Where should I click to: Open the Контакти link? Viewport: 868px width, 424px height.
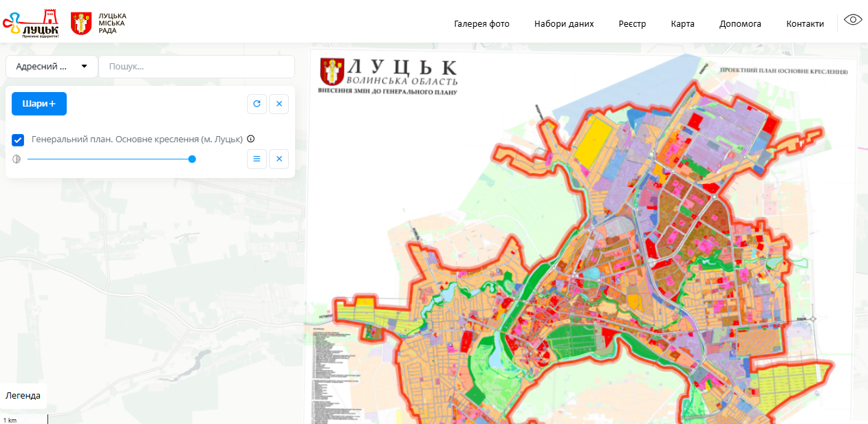[805, 23]
